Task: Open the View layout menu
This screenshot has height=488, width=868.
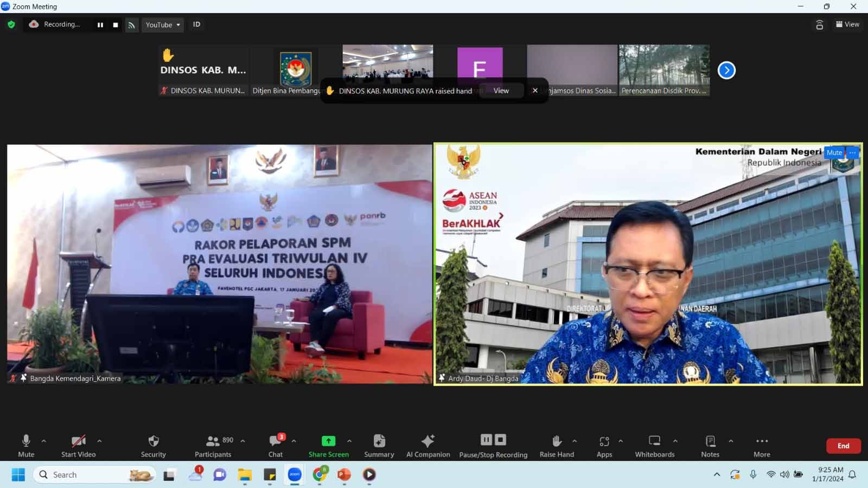Action: (x=847, y=24)
